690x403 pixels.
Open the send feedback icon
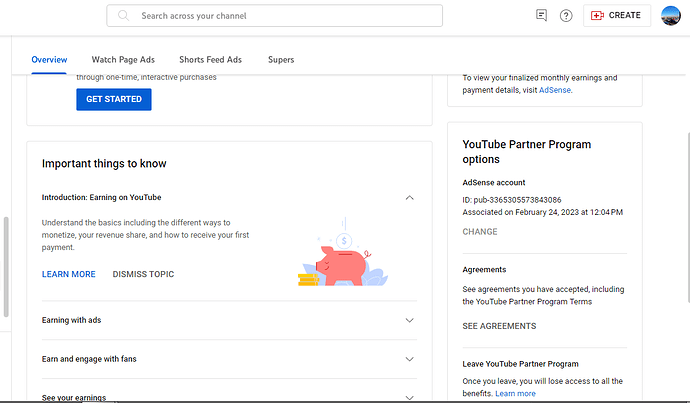(x=541, y=15)
